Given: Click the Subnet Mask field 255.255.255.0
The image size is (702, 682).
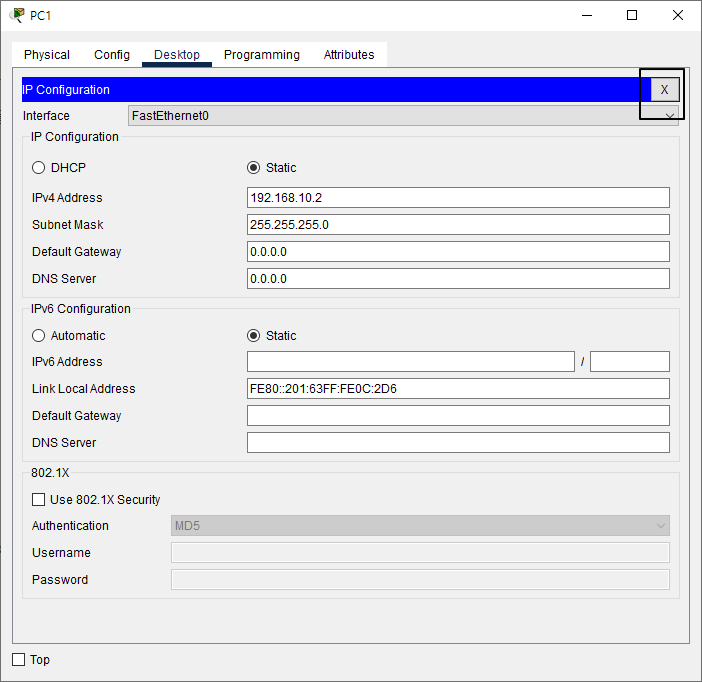Looking at the screenshot, I should point(458,224).
